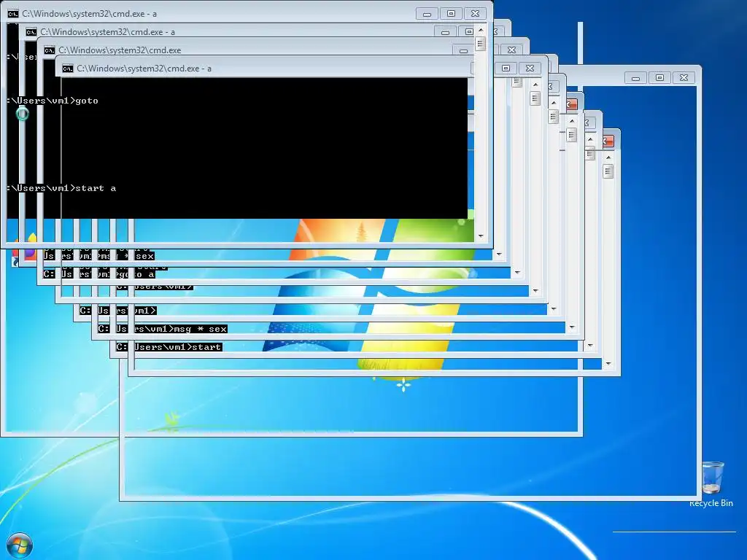Open the Windows Start orb
Viewport: 747px width, 560px height.
(20, 545)
